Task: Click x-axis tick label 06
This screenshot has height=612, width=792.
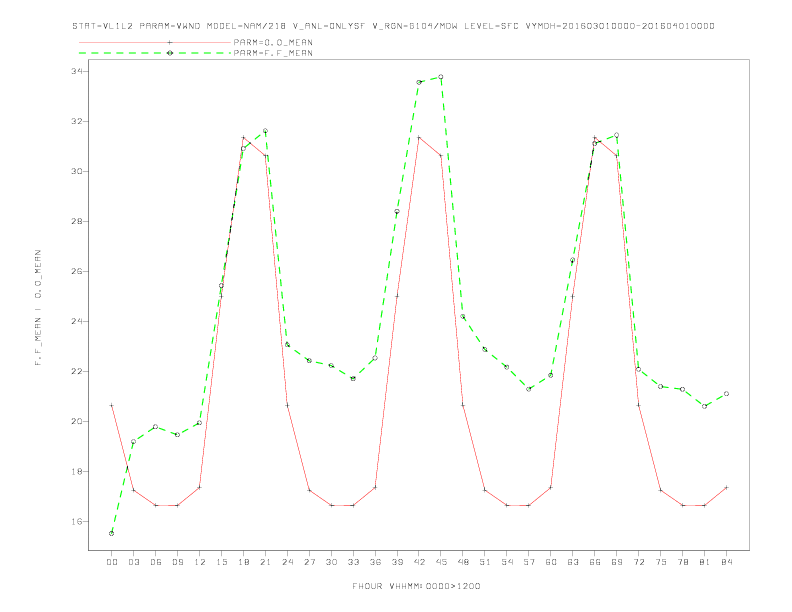Action: pos(156,562)
